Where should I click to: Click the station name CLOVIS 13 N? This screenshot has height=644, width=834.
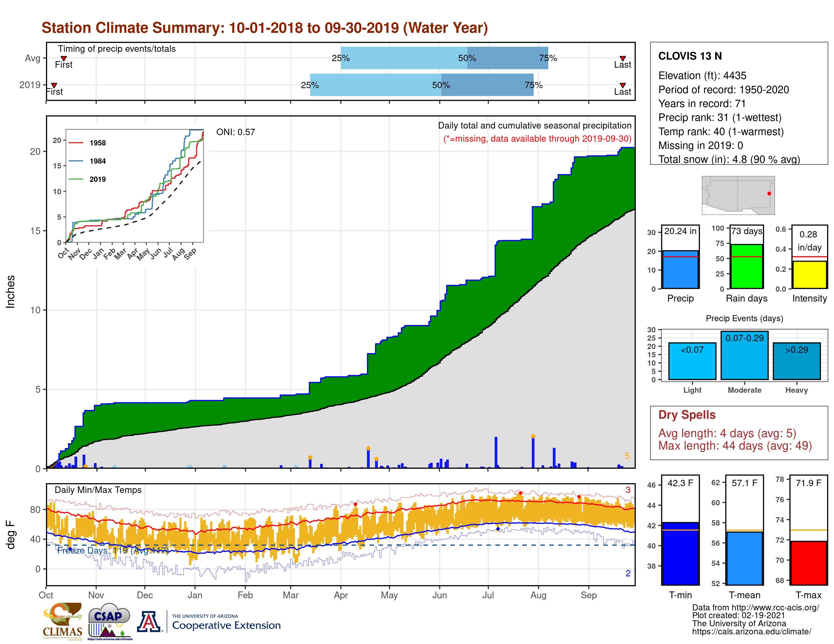click(690, 56)
